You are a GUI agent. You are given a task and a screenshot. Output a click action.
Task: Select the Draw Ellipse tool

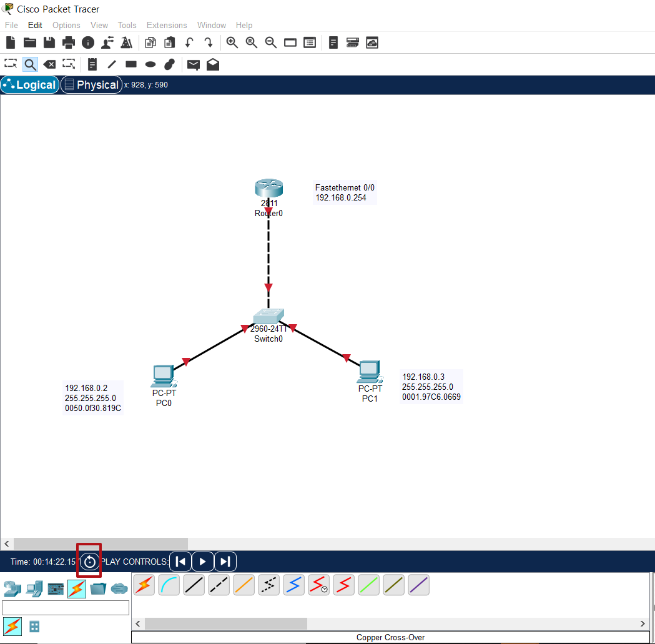click(x=150, y=64)
